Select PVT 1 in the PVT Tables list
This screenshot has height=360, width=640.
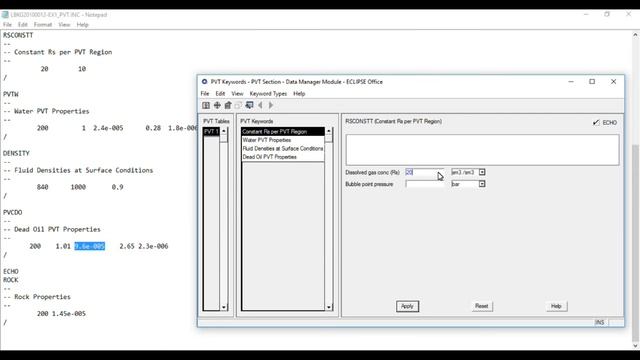[211, 131]
